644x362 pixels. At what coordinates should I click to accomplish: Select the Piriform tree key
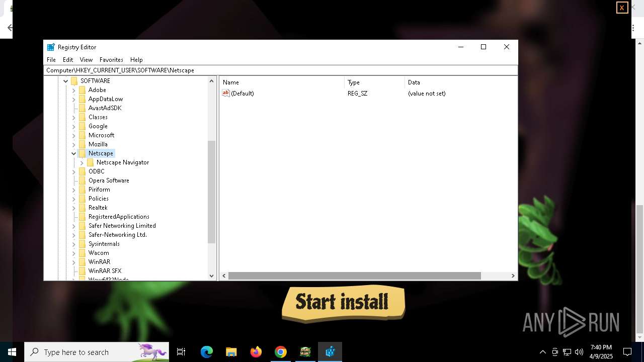tap(99, 190)
